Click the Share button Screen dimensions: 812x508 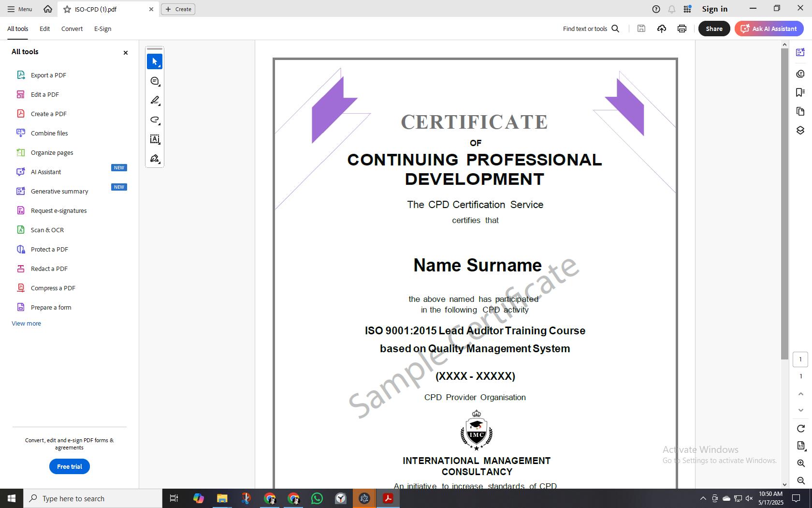coord(714,29)
